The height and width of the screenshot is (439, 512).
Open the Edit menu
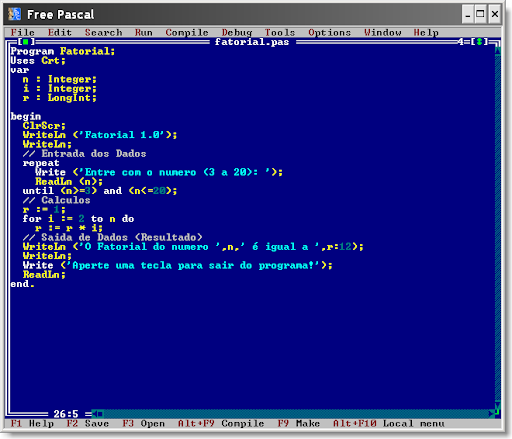[60, 32]
